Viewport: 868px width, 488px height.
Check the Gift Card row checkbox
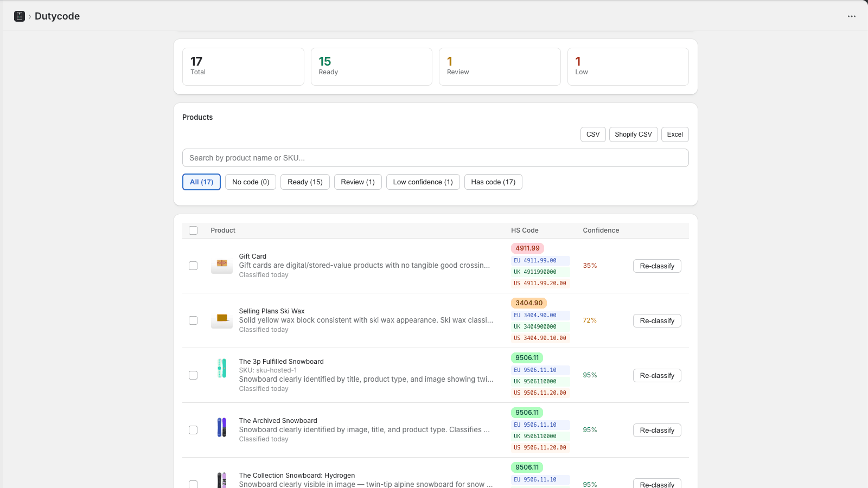[193, 266]
